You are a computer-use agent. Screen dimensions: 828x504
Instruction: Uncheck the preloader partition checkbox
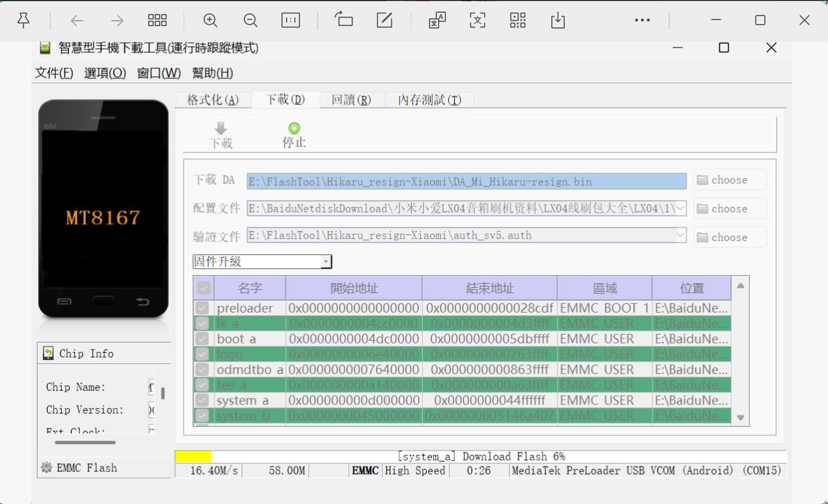[202, 308]
